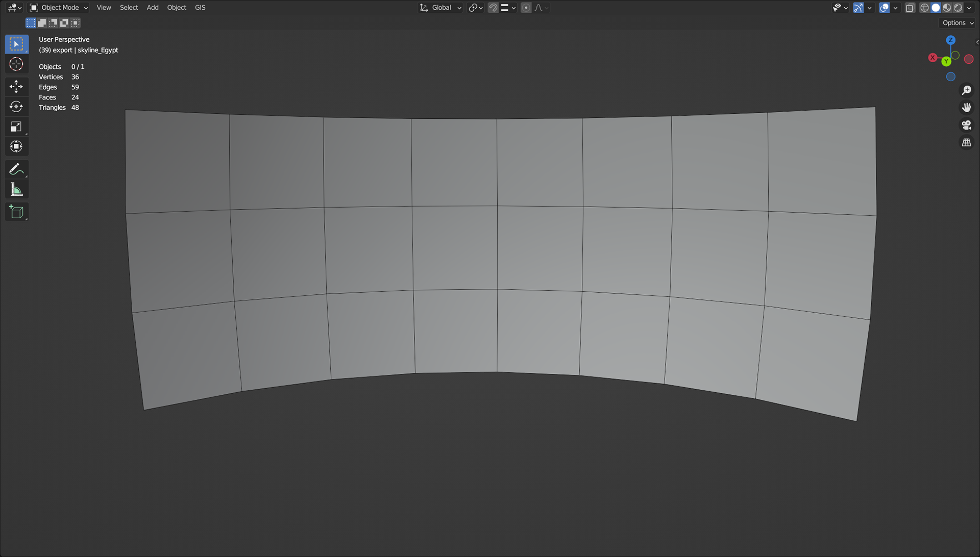Switch to wireframe shading mode
The height and width of the screenshot is (557, 980).
coord(924,8)
